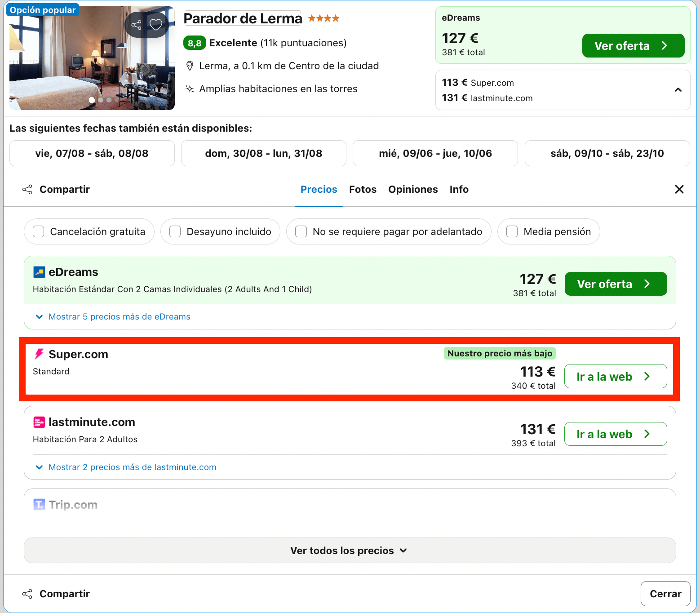Viewport: 700px width, 613px height.
Task: Select dates dom, 30/08 - lun, 31/08
Action: pos(264,153)
